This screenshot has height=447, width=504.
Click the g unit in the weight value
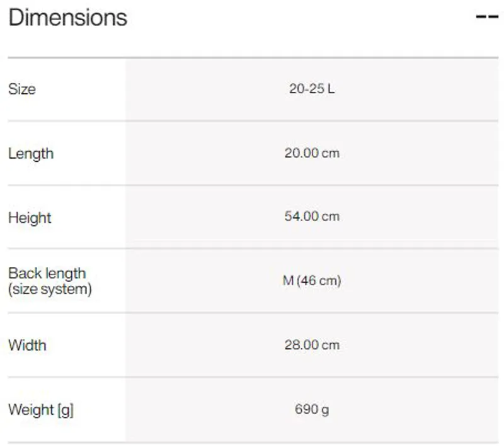pyautogui.click(x=325, y=410)
